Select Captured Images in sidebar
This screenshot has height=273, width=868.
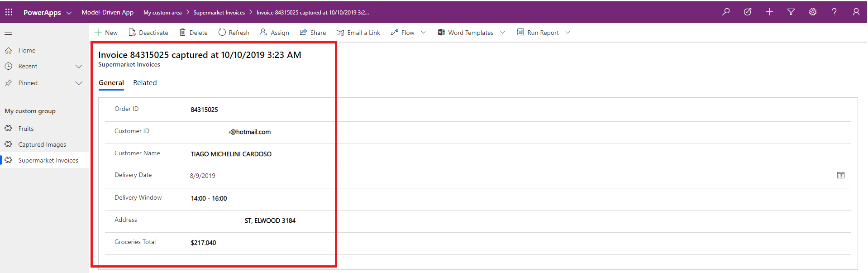[42, 145]
